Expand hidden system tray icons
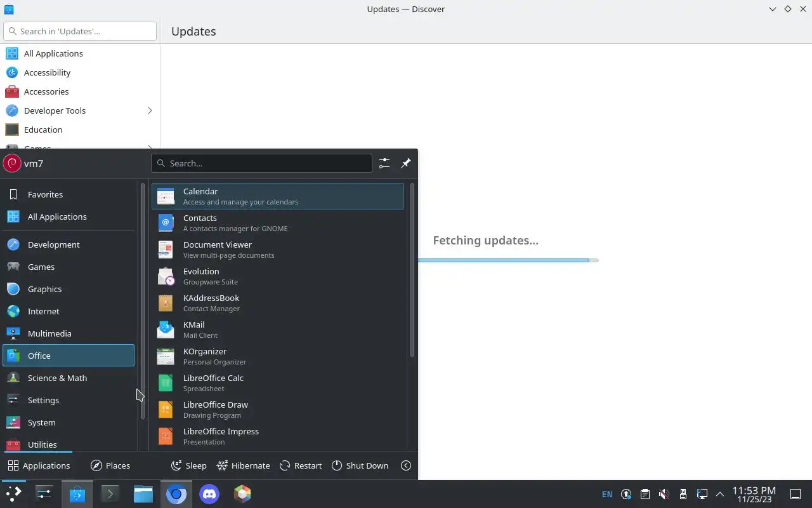The height and width of the screenshot is (508, 812). [720, 494]
